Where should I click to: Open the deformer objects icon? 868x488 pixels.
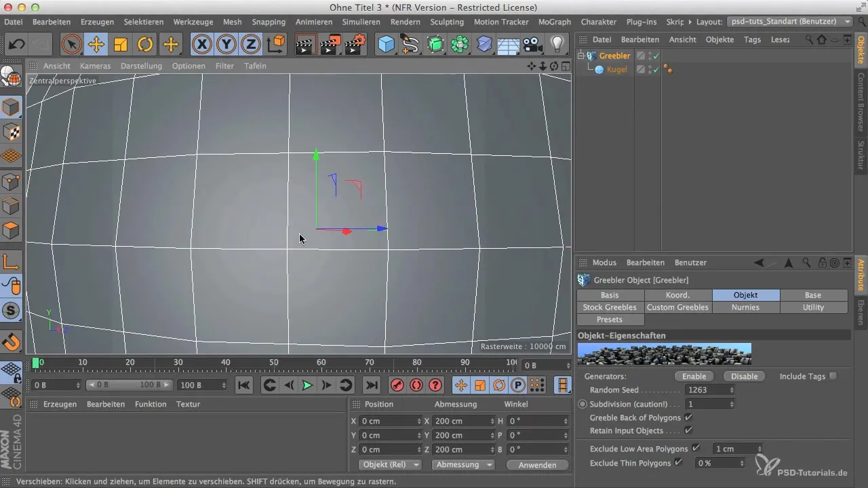pyautogui.click(x=484, y=45)
